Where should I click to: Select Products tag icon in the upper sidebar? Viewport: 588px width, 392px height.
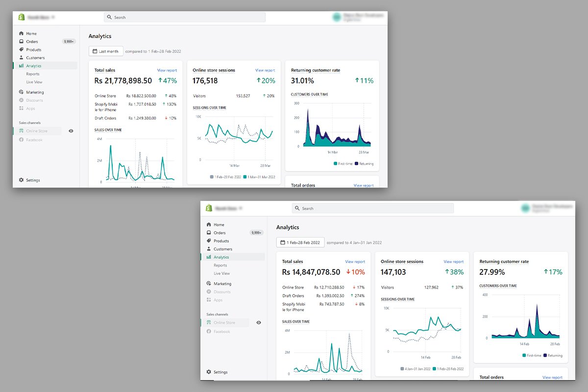21,49
